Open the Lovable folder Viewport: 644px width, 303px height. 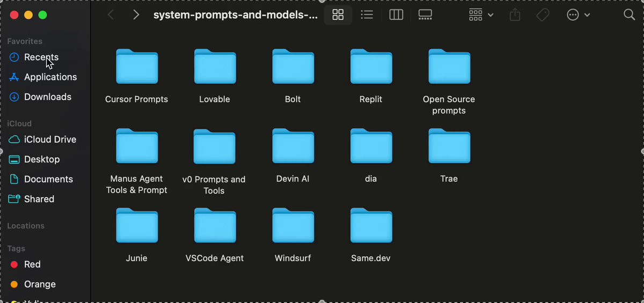pos(215,66)
